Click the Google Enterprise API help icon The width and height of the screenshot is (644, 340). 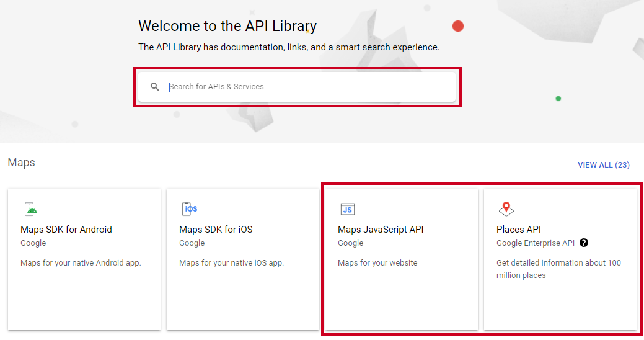[584, 243]
